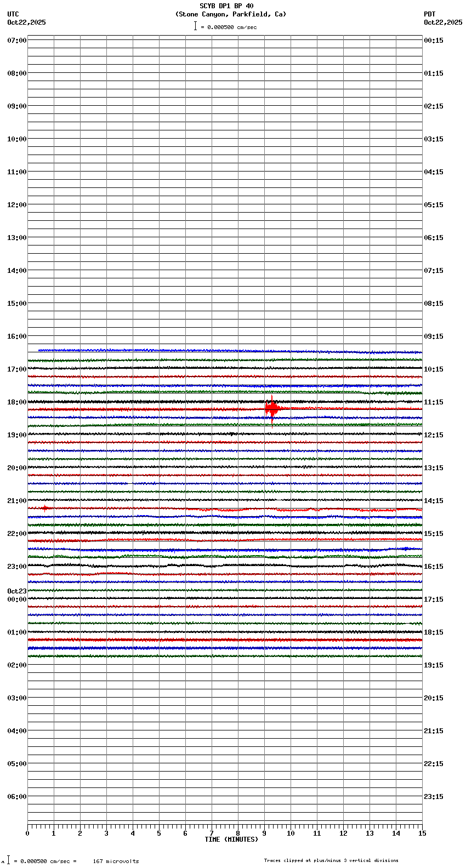
Task: Click the large red earthquake burst on 18:15 trace
Action: pos(272,409)
